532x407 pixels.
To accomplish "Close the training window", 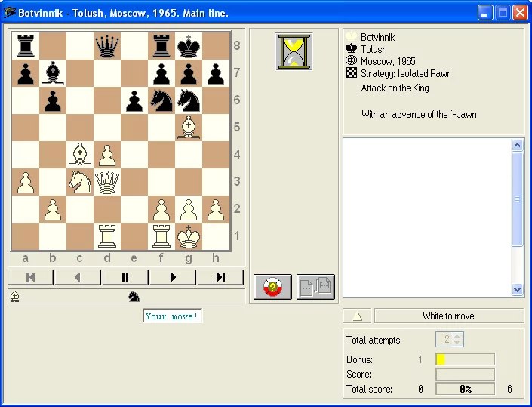I will (x=520, y=13).
